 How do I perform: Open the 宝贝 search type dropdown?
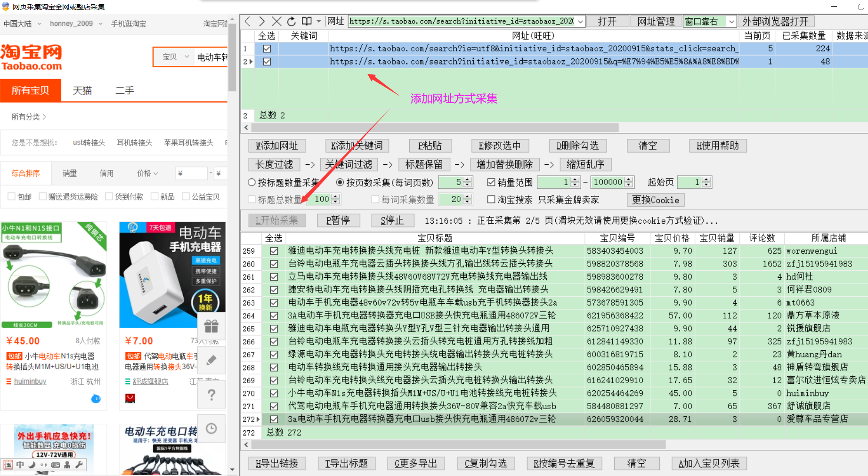(x=174, y=57)
